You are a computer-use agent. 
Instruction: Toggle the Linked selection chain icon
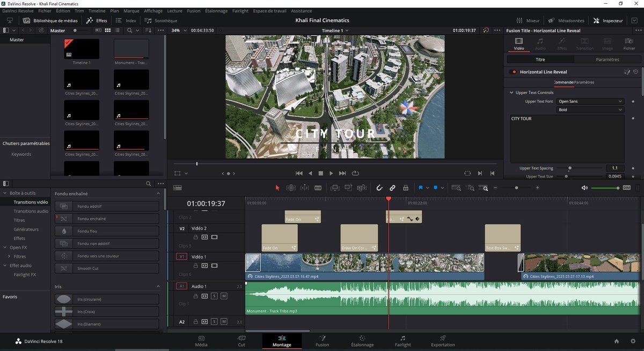point(392,188)
